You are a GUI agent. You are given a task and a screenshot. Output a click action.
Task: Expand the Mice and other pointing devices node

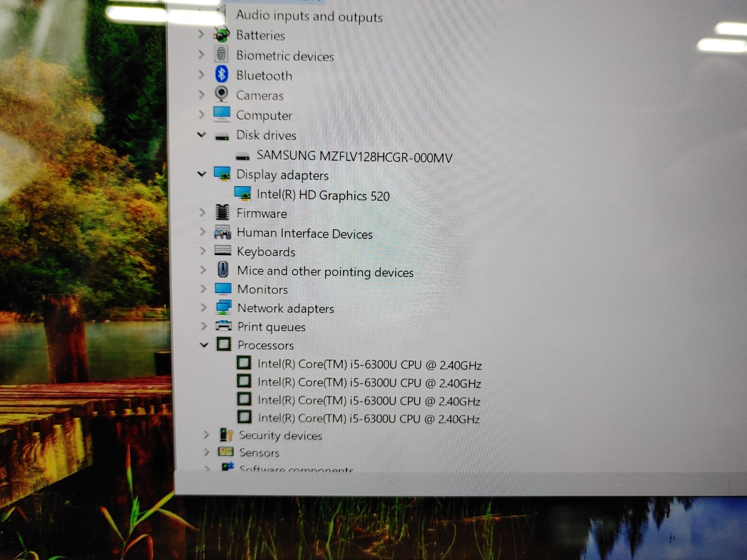pos(203,270)
